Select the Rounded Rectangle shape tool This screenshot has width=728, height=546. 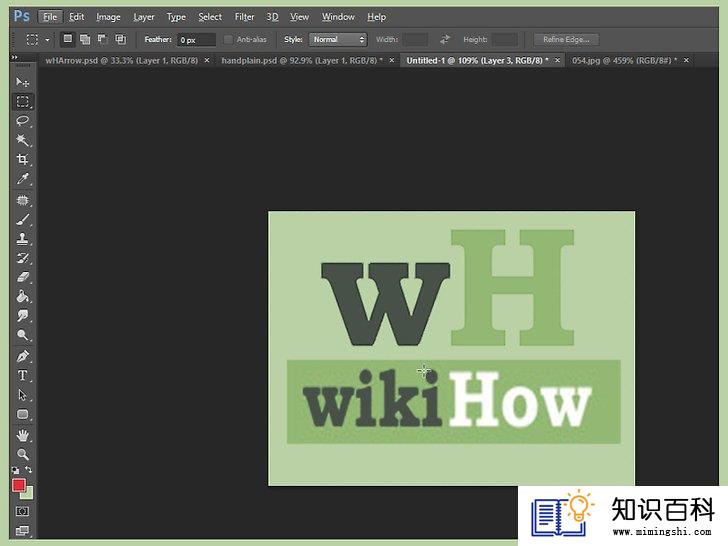tap(22, 414)
